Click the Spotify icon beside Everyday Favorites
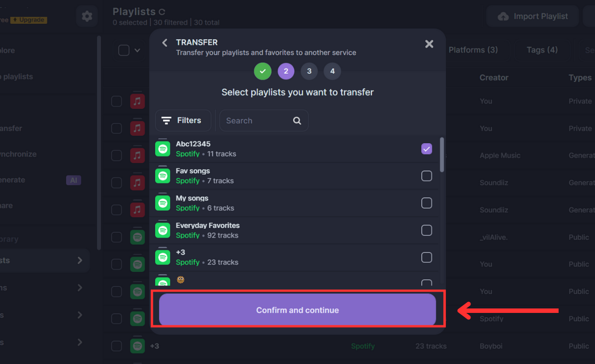 163,230
